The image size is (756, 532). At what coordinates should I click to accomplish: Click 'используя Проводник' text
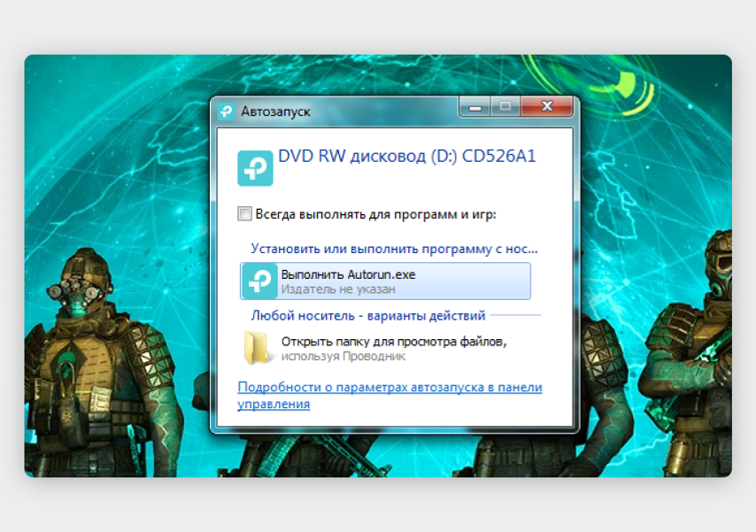343,357
